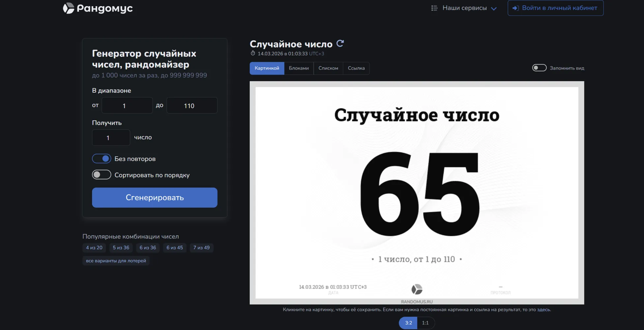The width and height of the screenshot is (644, 330).
Task: Switch to the Блоками tab
Action: 299,68
